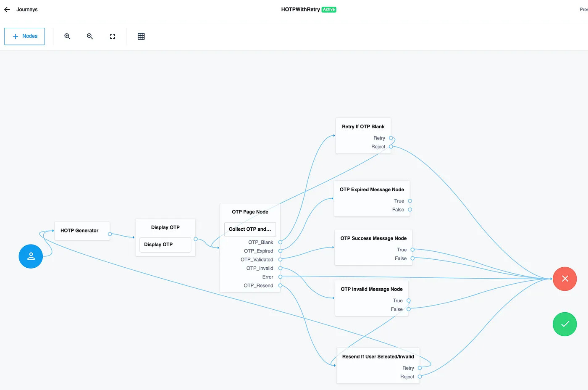The height and width of the screenshot is (390, 588).
Task: Select the Retry If OTP Blank node title
Action: (x=363, y=126)
